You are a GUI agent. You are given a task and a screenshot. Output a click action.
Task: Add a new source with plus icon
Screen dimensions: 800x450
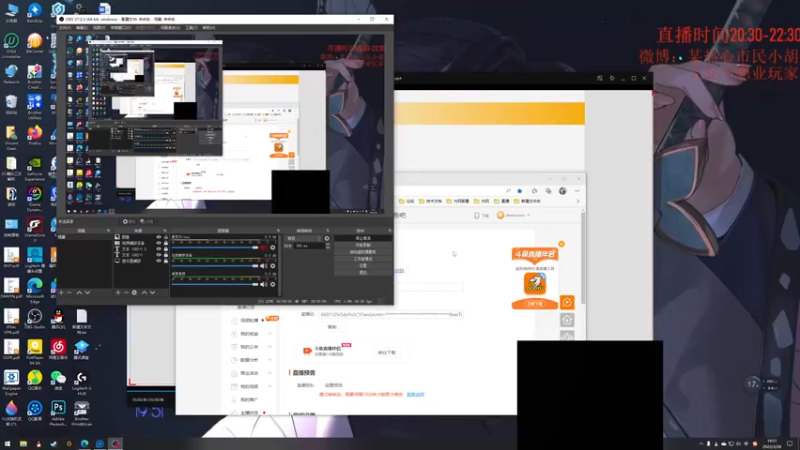[x=118, y=292]
